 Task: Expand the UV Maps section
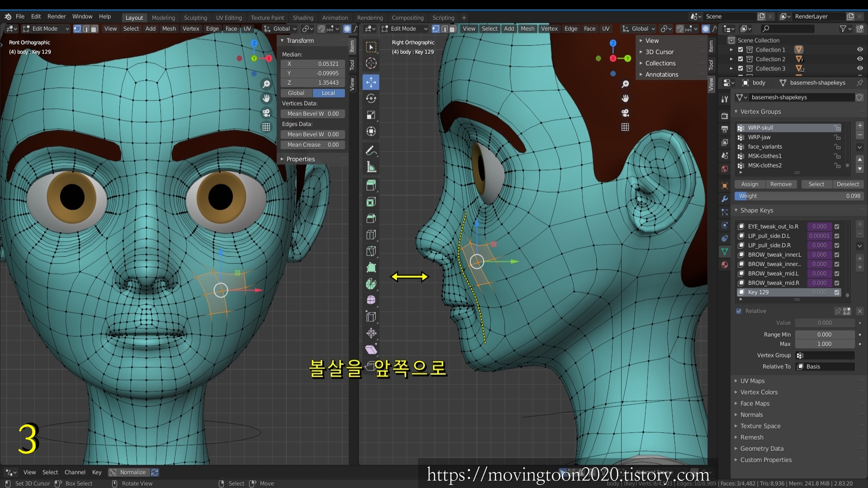[752, 381]
